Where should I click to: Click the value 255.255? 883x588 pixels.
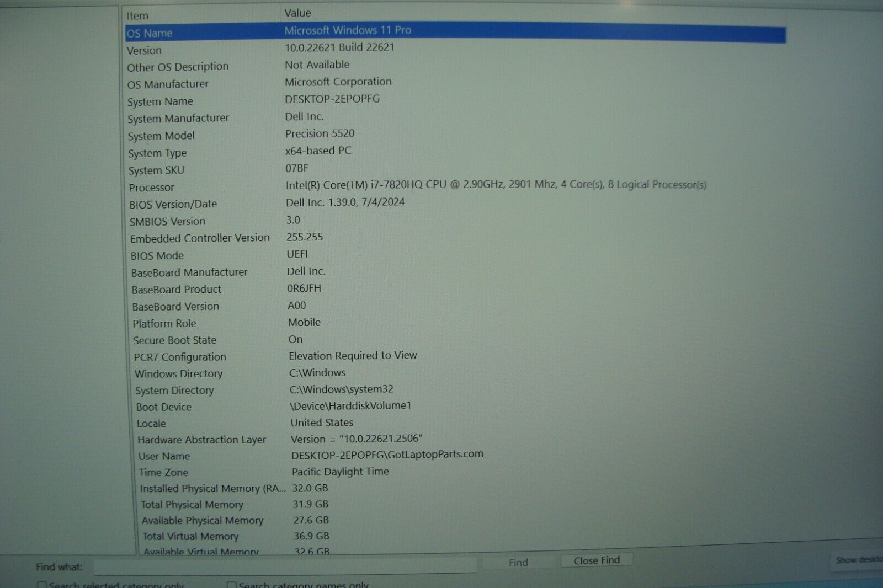pos(305,237)
